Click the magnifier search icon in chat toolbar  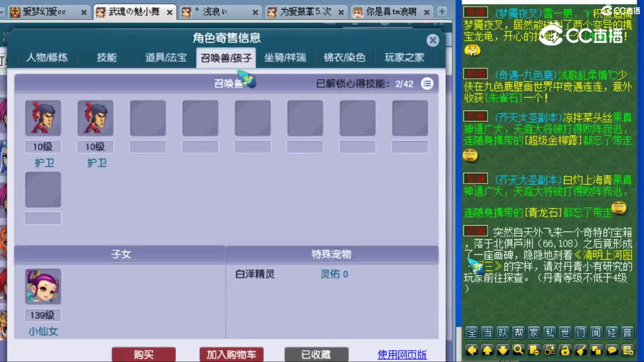tap(518, 350)
